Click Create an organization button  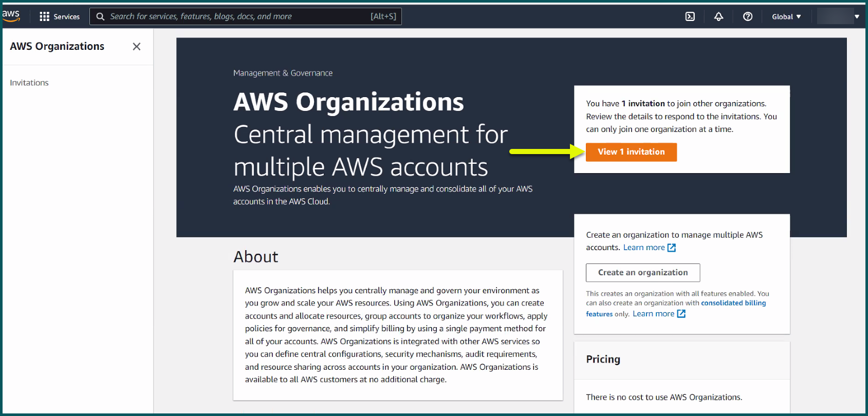(643, 273)
